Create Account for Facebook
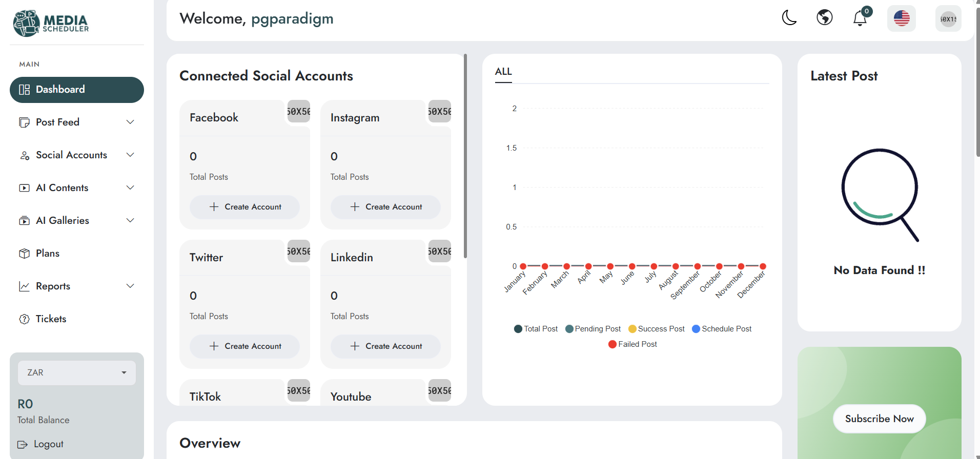The height and width of the screenshot is (459, 980). [244, 207]
